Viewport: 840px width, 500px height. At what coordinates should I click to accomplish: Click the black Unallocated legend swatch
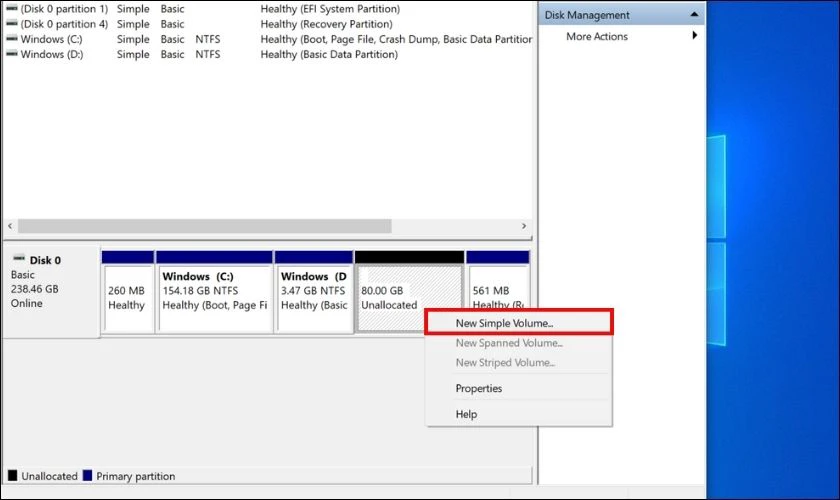[x=13, y=477]
